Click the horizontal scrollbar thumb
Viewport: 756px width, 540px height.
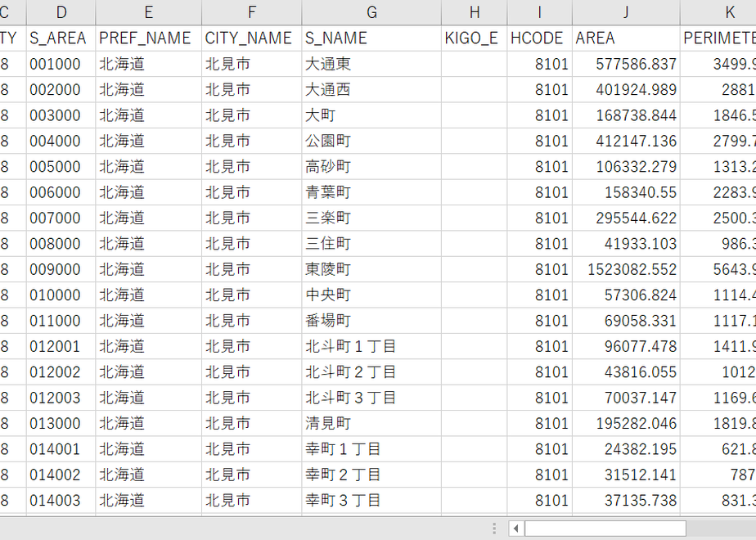(x=605, y=529)
